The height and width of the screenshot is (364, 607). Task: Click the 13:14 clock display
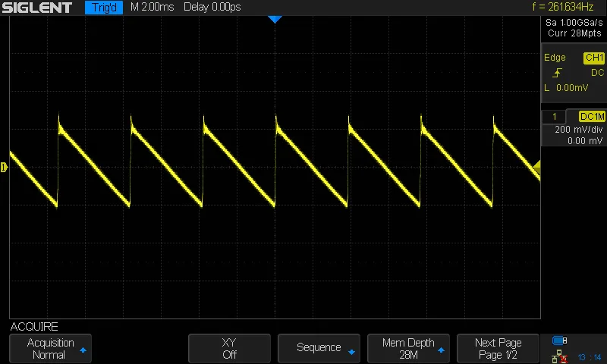(x=590, y=357)
